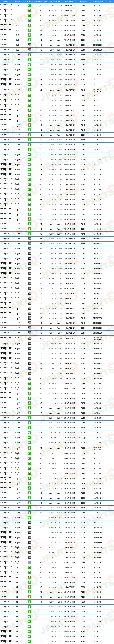The height and width of the screenshot is (644, 114).
Task: Click engine code OM 651.961
Action: [x=98, y=523]
